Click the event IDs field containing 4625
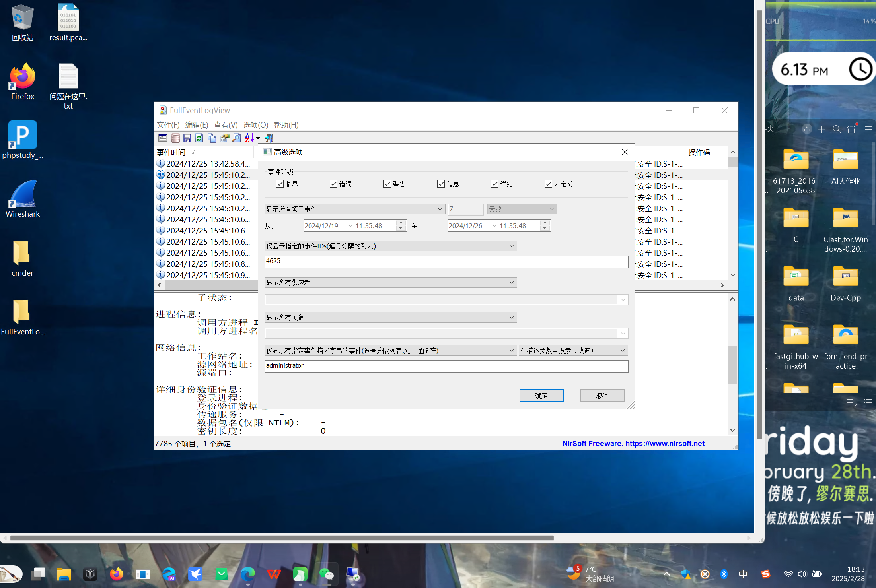 point(446,262)
